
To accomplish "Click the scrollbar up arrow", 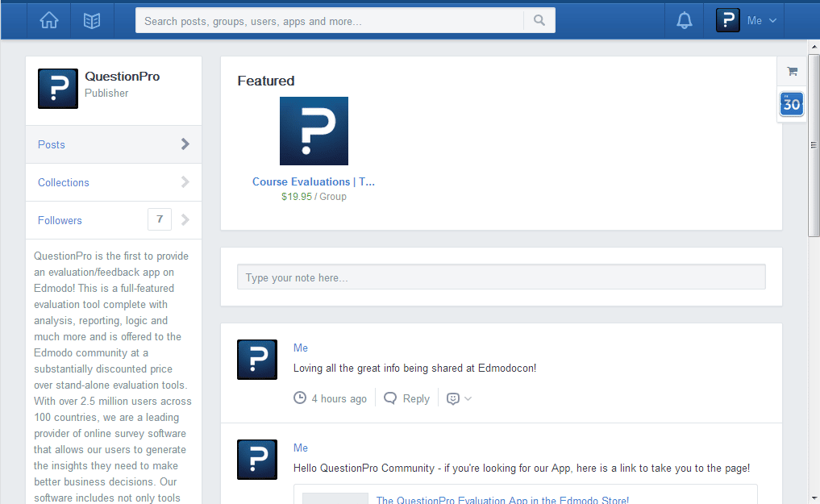I will click(x=814, y=47).
